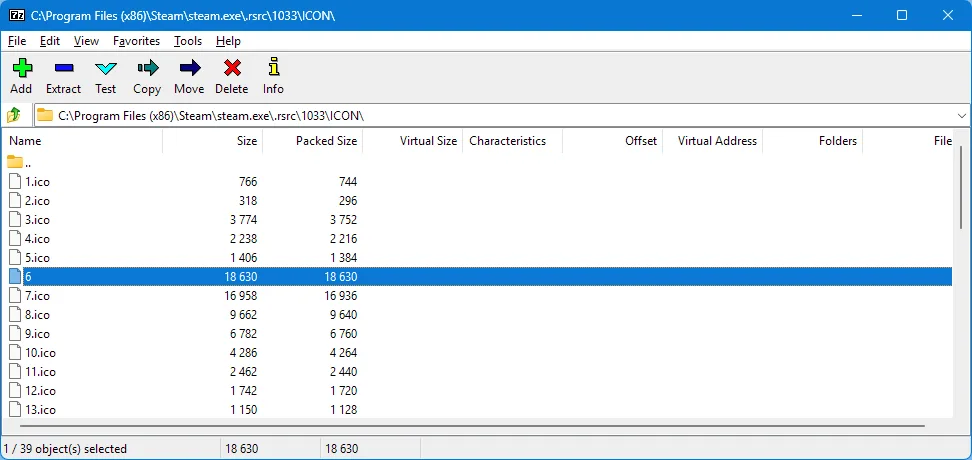972x460 pixels.
Task: Open the Favorites menu
Action: point(136,41)
